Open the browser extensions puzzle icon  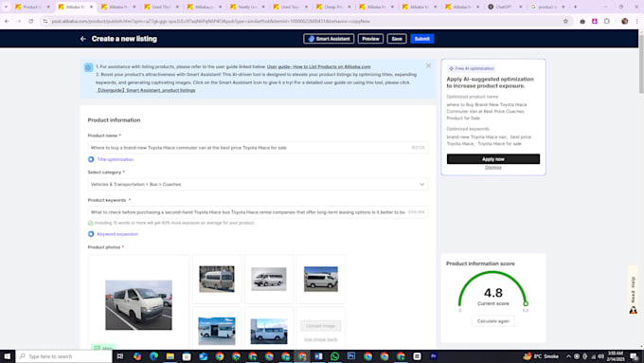pyautogui.click(x=607, y=21)
